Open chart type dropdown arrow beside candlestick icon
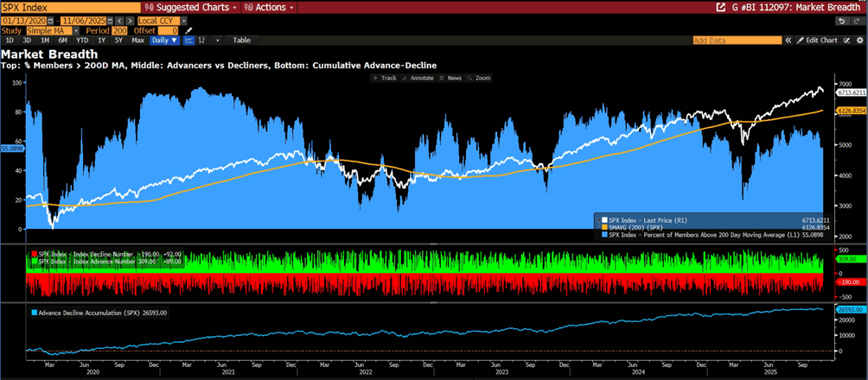868x380 pixels. [x=218, y=41]
